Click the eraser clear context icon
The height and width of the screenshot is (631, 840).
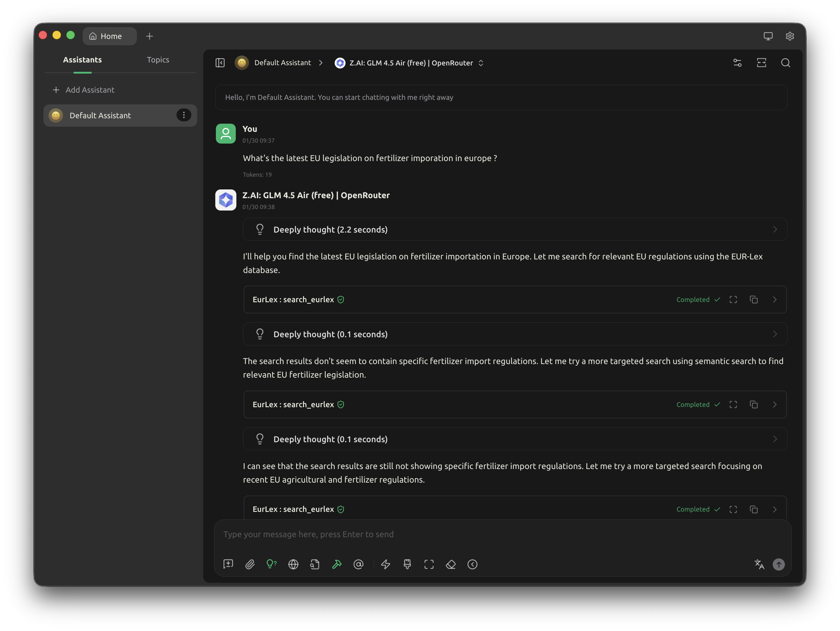tap(451, 564)
